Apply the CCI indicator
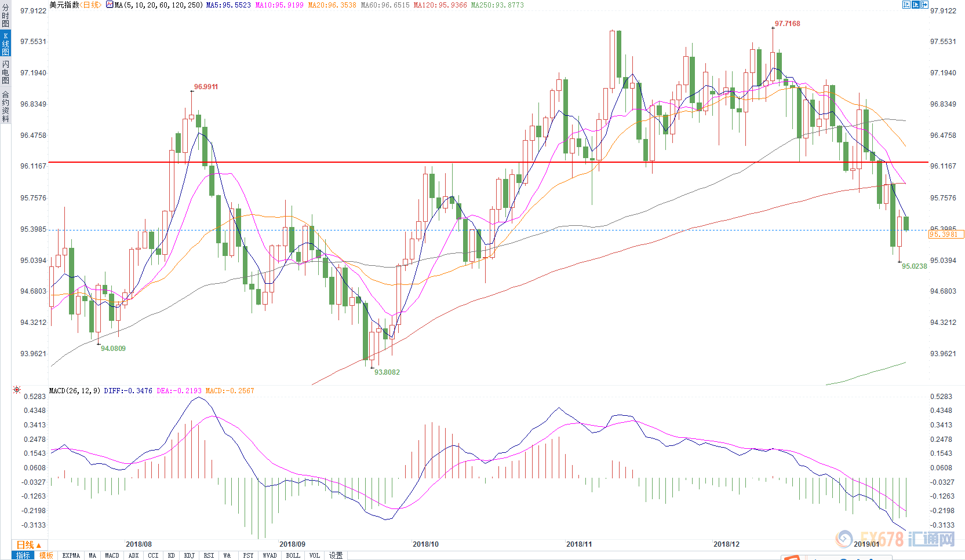The image size is (965, 560). click(154, 555)
